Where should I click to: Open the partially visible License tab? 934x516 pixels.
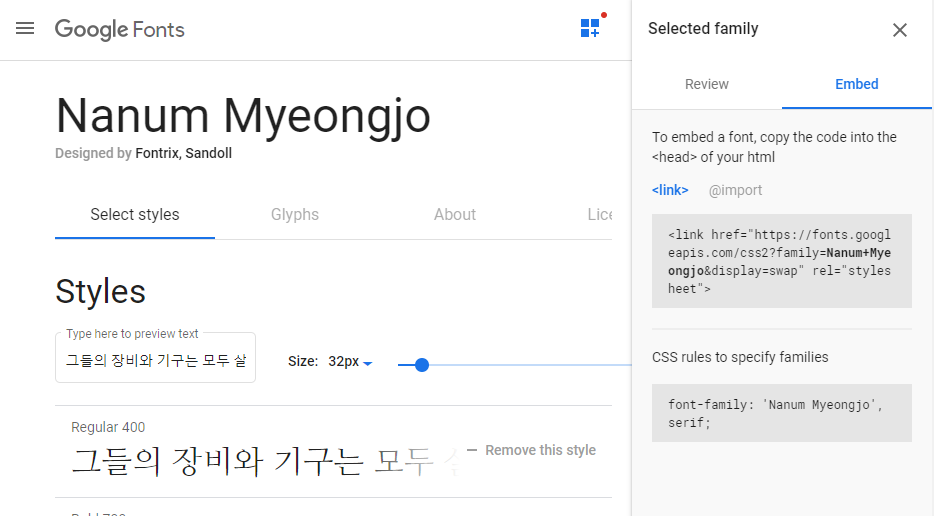pyautogui.click(x=600, y=215)
